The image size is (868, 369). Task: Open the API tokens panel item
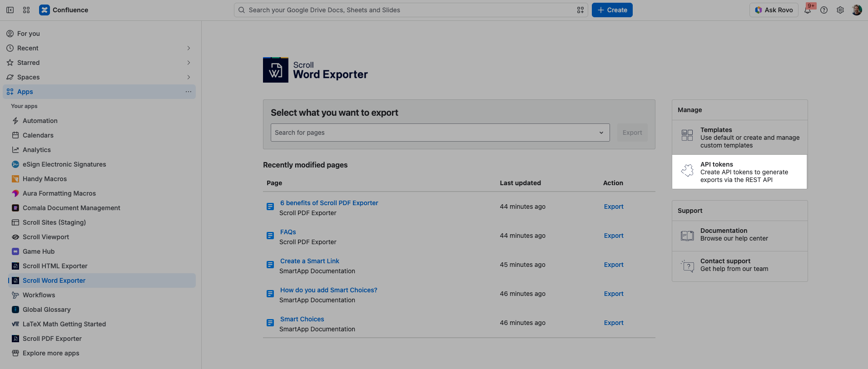[739, 172]
